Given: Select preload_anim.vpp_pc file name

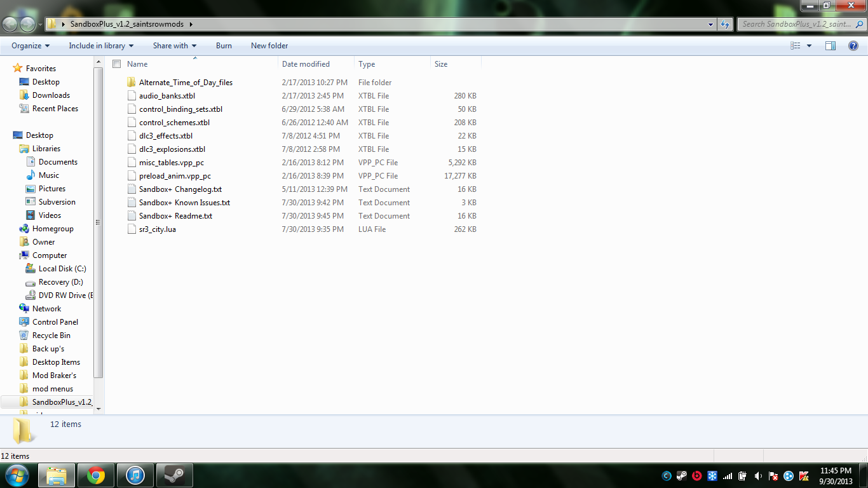Looking at the screenshot, I should (175, 176).
